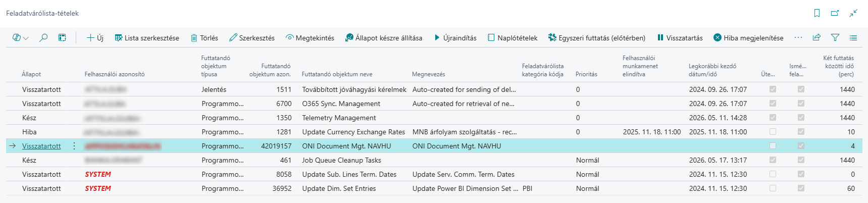
Task: Create a new entry with Új
Action: (x=95, y=38)
